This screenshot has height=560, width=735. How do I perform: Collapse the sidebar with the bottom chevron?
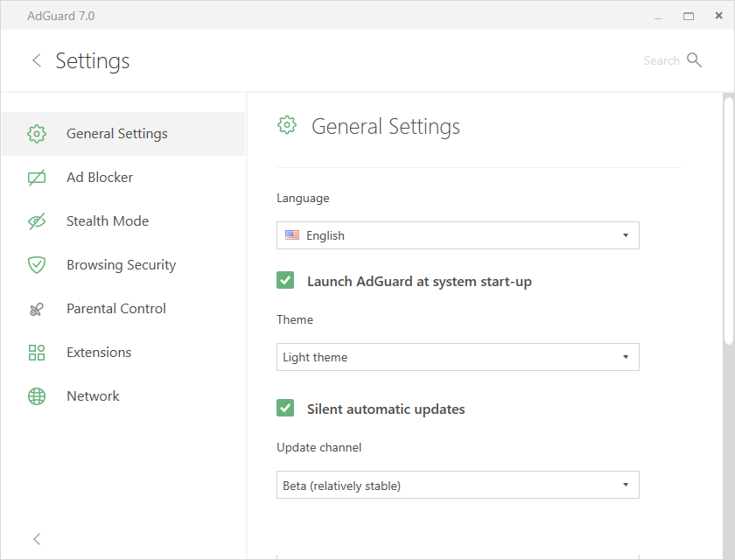(37, 538)
